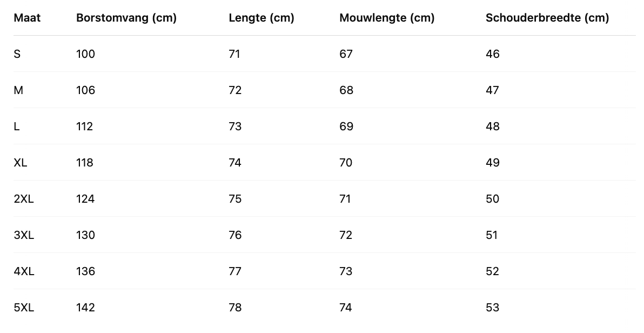Click the Maat column header

[27, 18]
